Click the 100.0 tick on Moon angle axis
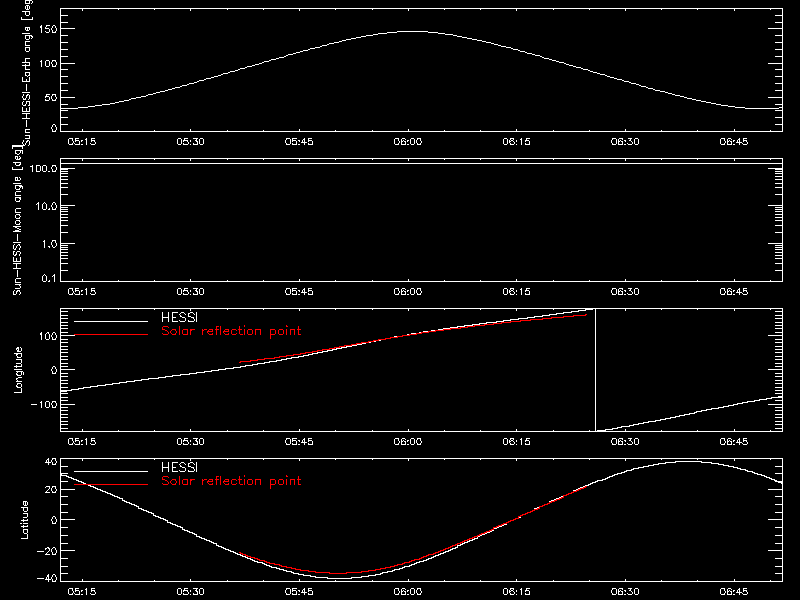800x600 pixels. [43, 169]
